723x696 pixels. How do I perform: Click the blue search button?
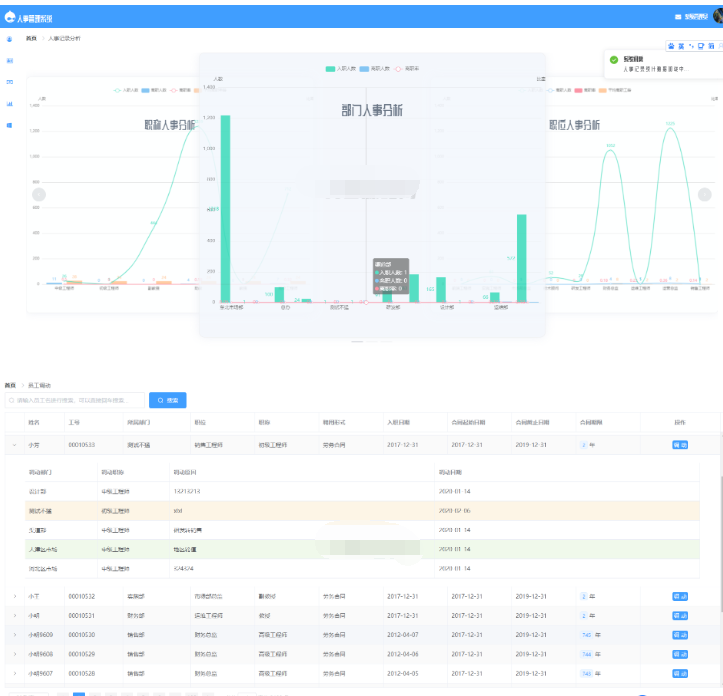tap(167, 400)
